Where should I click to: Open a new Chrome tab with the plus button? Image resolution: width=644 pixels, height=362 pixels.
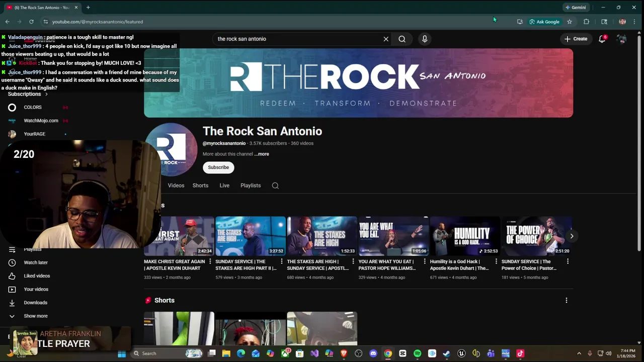click(x=88, y=8)
